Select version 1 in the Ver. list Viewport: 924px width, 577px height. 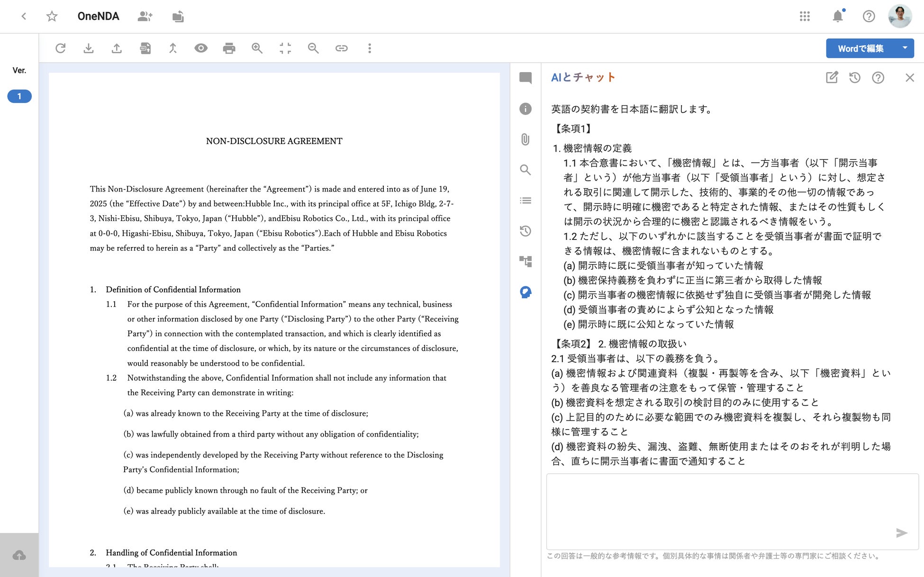point(19,96)
